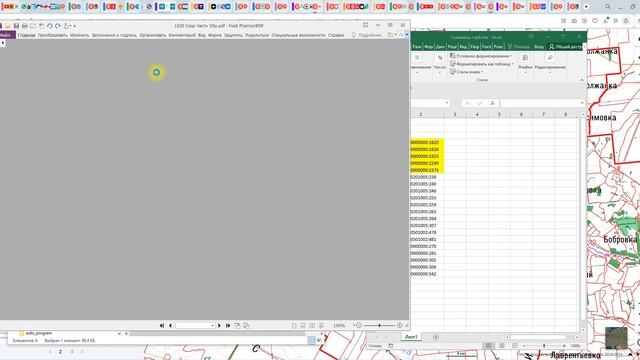Viewport: 640px width, 360px height.
Task: Click the page number box in Foxit
Action: (x=195, y=326)
